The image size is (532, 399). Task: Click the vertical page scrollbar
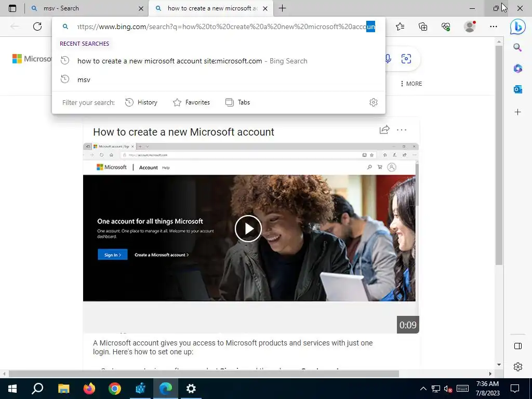coord(499,155)
